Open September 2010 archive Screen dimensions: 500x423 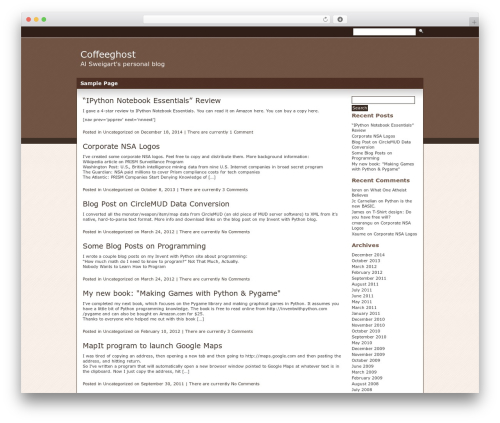(369, 337)
